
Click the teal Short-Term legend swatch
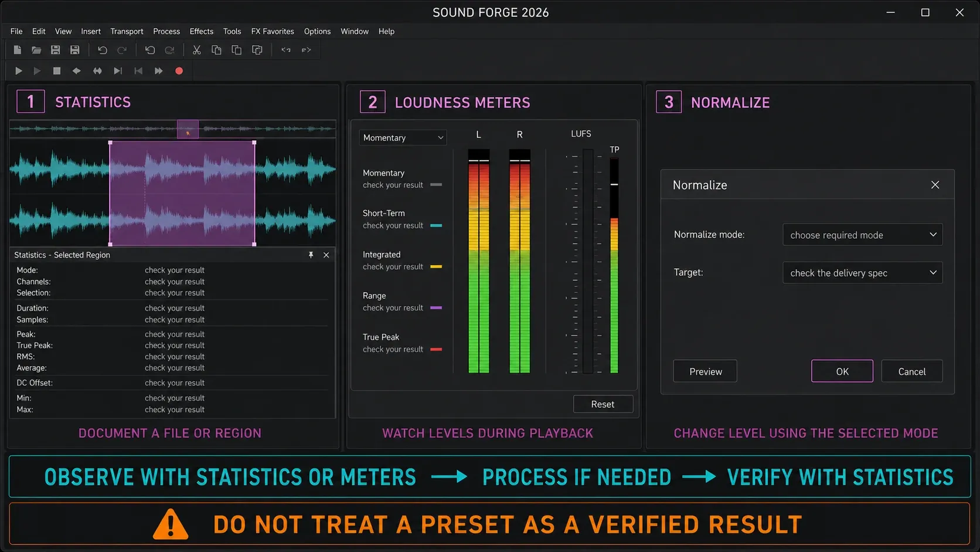click(x=436, y=225)
